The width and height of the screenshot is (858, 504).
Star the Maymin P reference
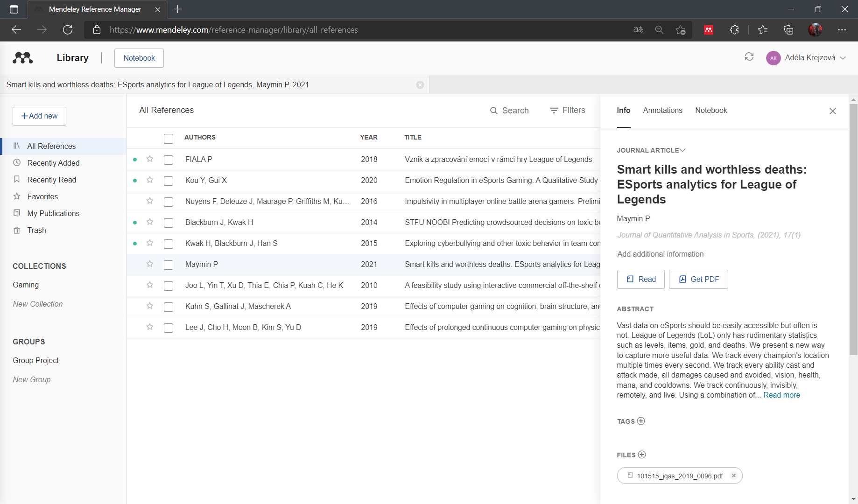coord(150,264)
